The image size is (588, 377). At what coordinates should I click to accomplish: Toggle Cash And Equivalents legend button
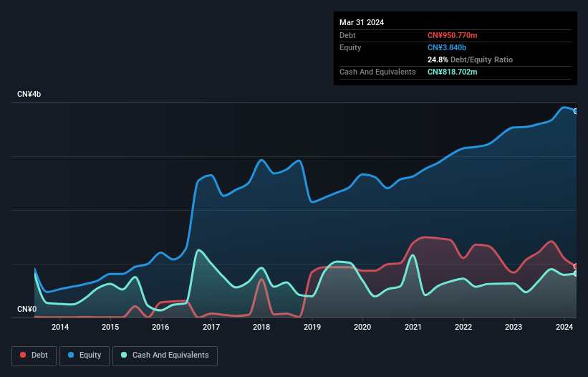[x=165, y=355]
